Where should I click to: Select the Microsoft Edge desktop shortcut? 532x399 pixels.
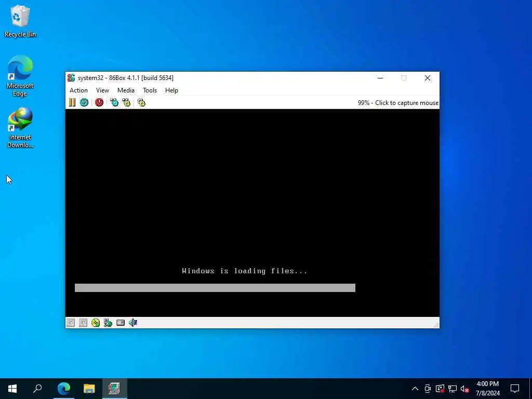[20, 76]
